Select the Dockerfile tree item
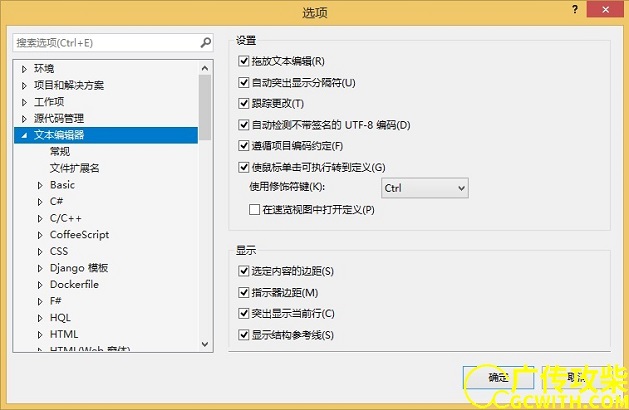This screenshot has width=629, height=410. coord(74,284)
